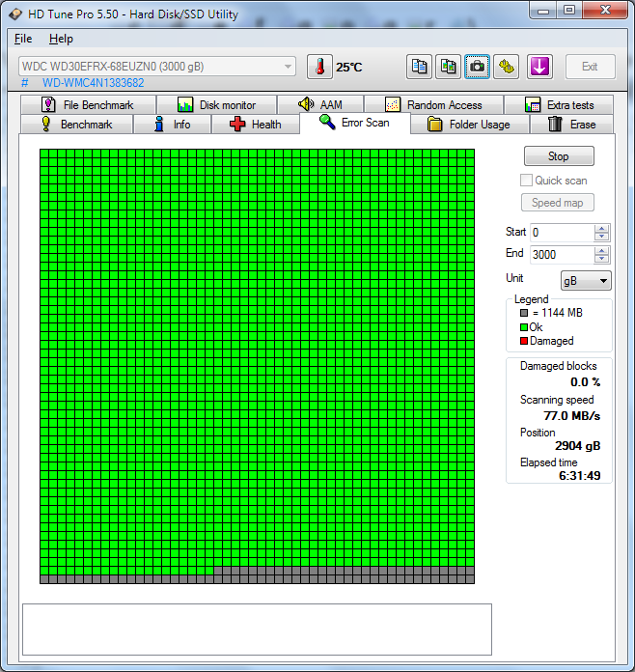Click the green Ok legend swatch
This screenshot has width=635, height=672.
[524, 327]
